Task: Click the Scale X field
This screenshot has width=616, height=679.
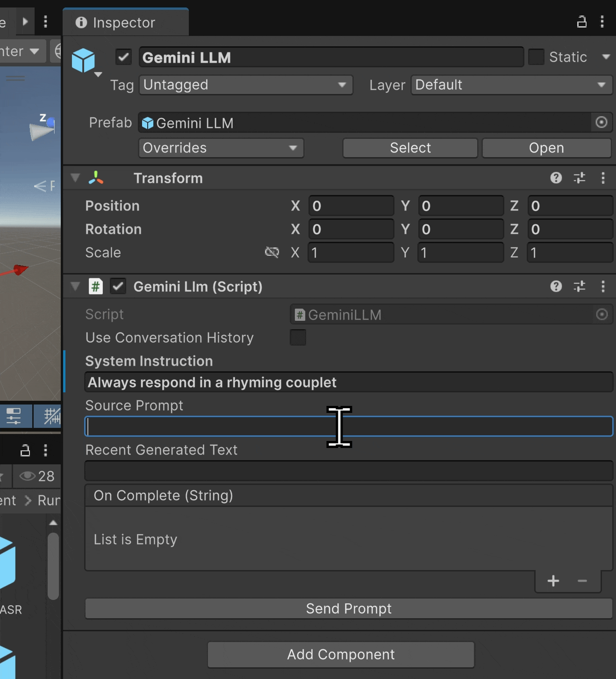Action: click(x=351, y=253)
